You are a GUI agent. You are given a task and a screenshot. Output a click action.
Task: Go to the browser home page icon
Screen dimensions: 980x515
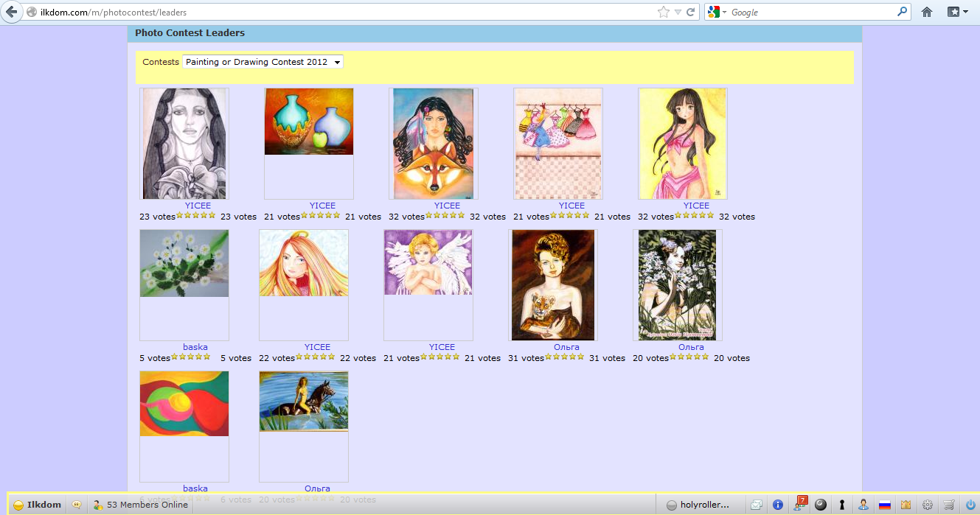pyautogui.click(x=927, y=12)
